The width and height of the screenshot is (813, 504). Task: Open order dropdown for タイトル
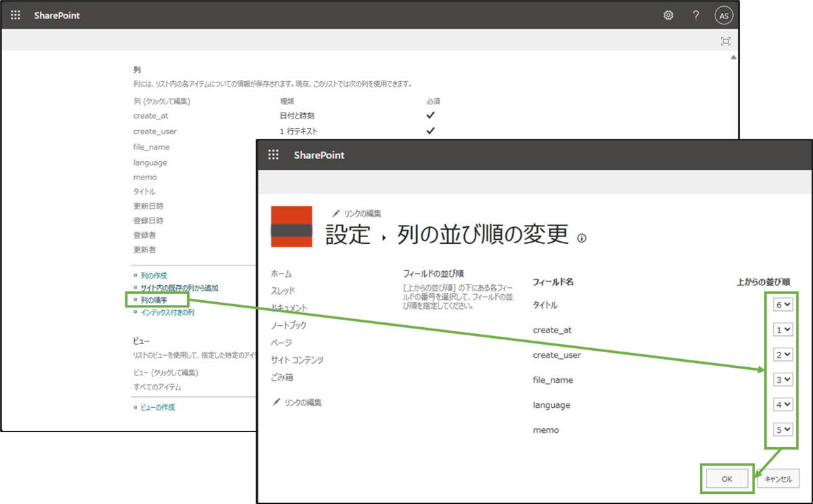[783, 306]
